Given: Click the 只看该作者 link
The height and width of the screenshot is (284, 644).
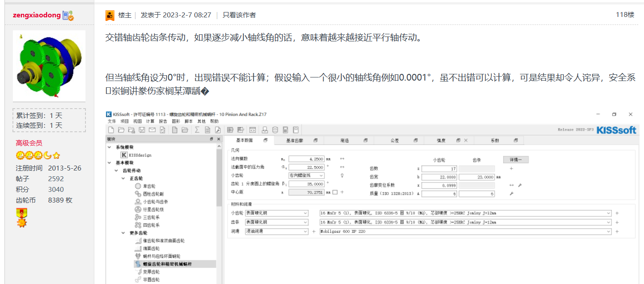Looking at the screenshot, I should (239, 15).
